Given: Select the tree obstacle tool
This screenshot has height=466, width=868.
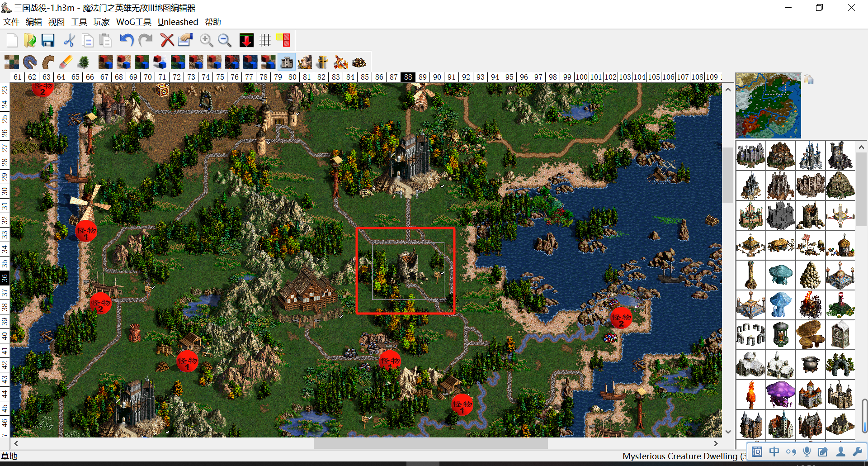Looking at the screenshot, I should pos(84,62).
